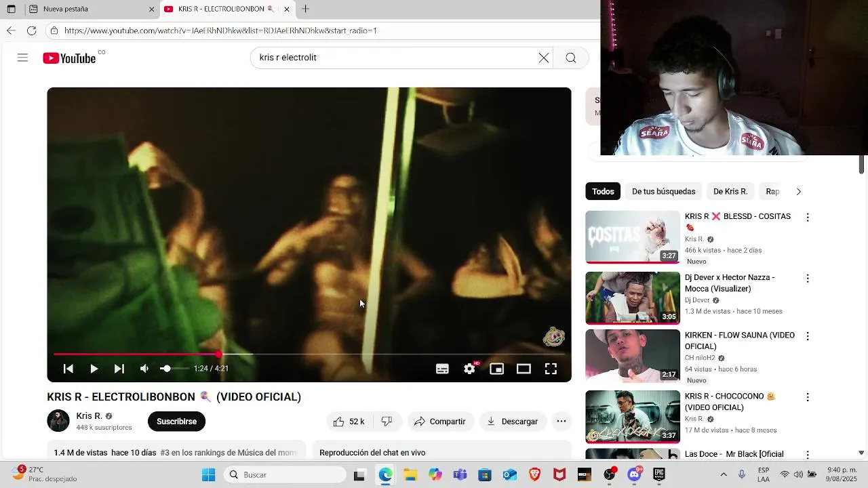Open options menu for Mocca Visualizer video

tap(808, 279)
